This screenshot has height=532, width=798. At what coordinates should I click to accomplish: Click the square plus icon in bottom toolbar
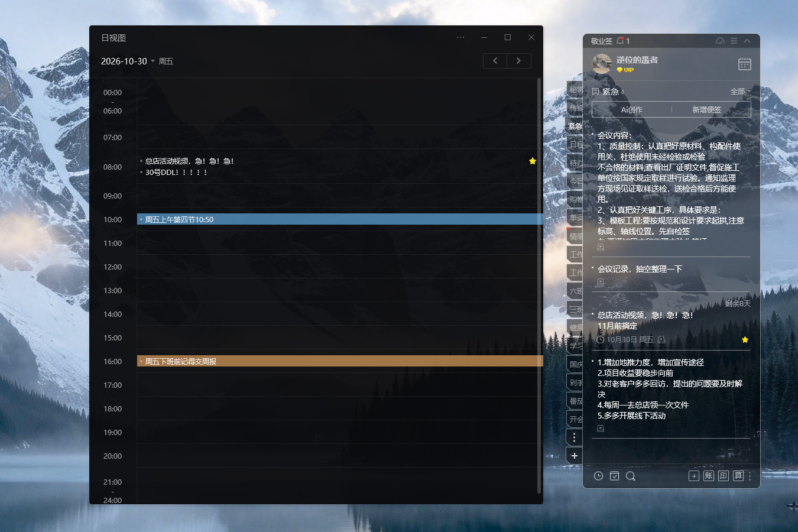pyautogui.click(x=694, y=476)
